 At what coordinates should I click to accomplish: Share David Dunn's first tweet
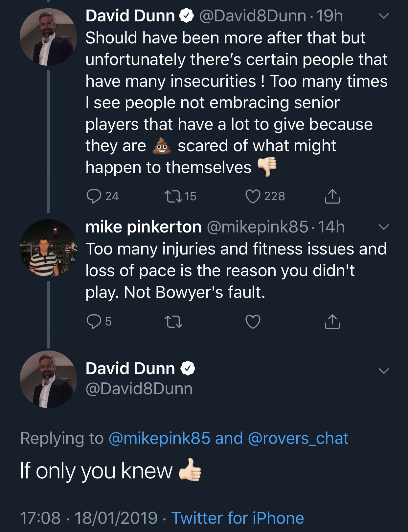coord(332,196)
